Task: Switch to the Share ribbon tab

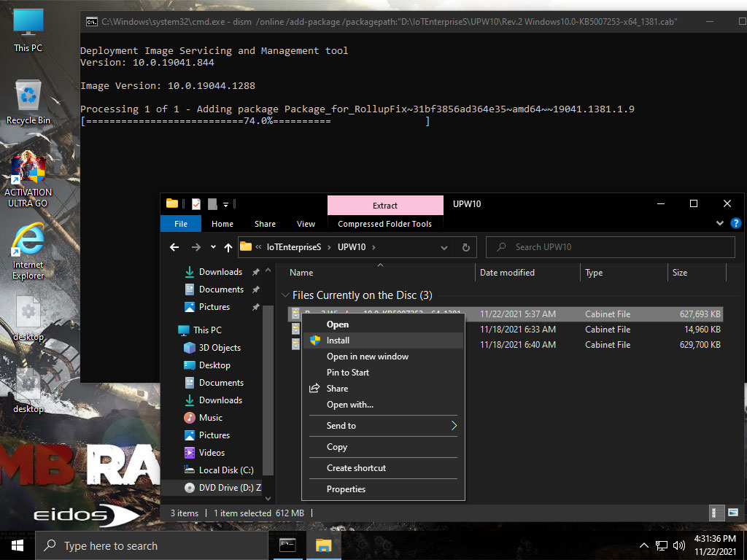Action: pyautogui.click(x=265, y=224)
